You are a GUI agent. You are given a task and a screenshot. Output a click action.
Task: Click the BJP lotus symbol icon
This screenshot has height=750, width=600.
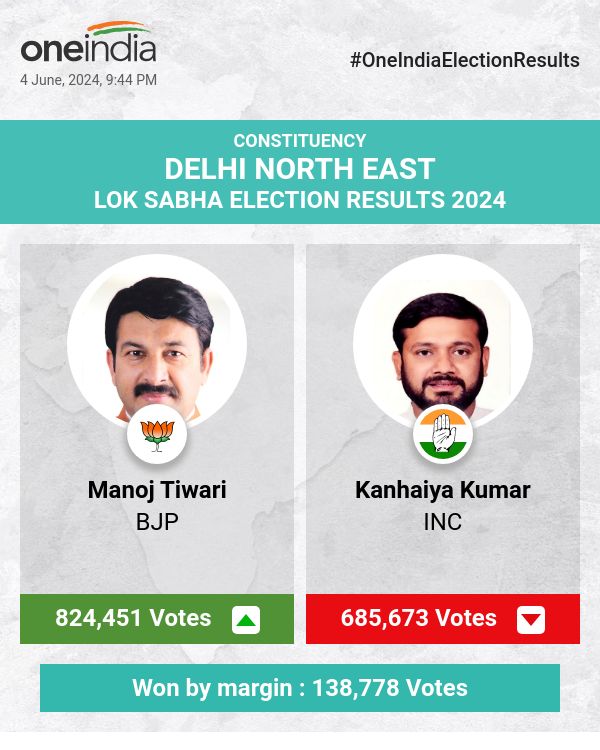tap(157, 434)
